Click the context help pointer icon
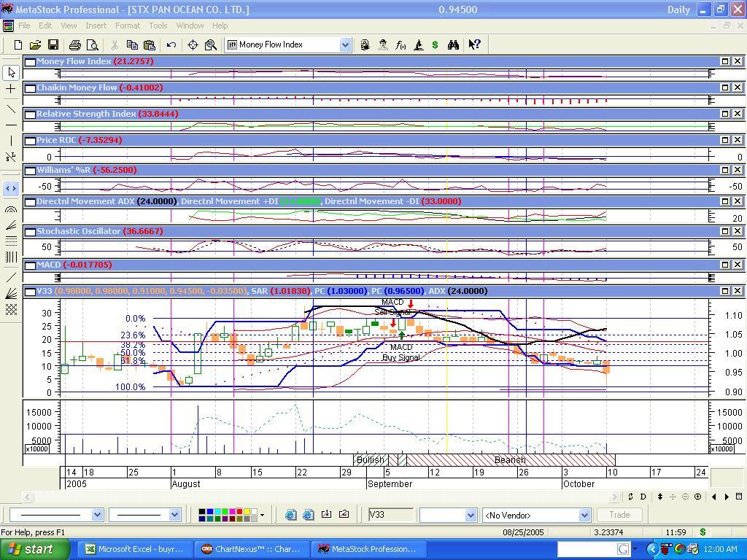Viewport: 747px width, 560px height. 474,44
